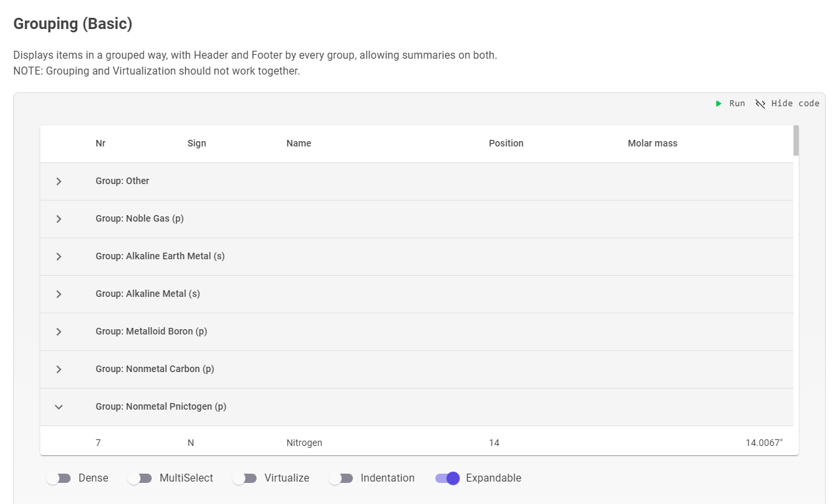The image size is (837, 504).
Task: Collapse the Nonmetal Pnictogen group
Action: 59,406
